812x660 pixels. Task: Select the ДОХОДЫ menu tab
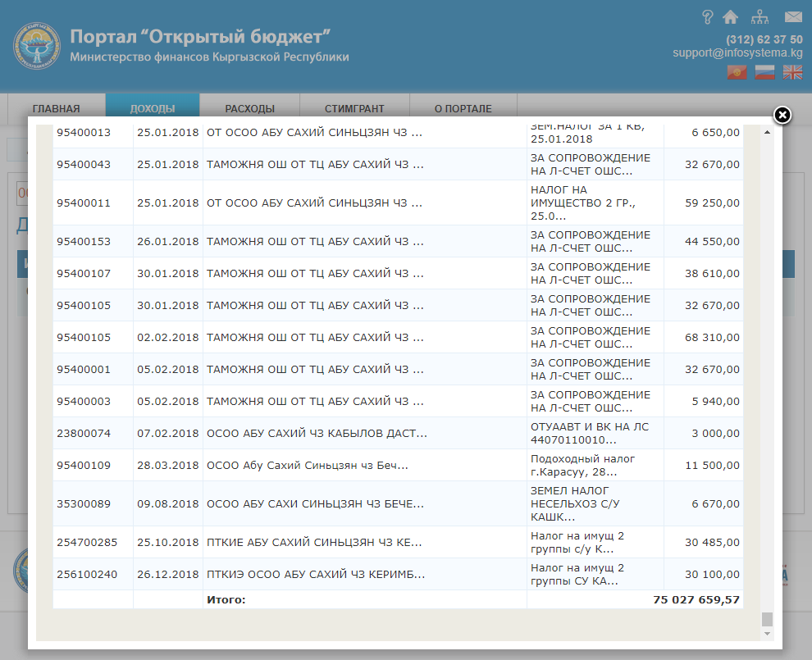coord(153,108)
